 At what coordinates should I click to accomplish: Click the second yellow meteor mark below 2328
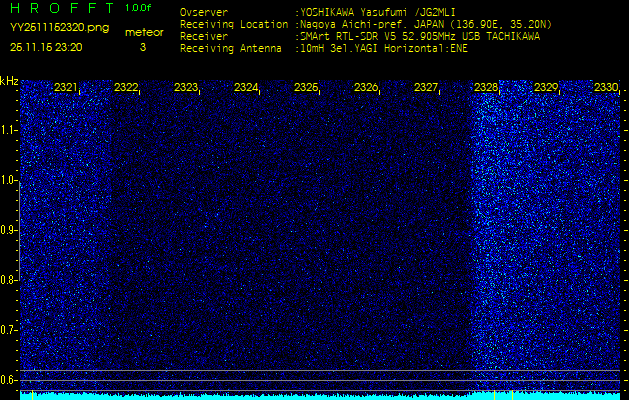512,395
